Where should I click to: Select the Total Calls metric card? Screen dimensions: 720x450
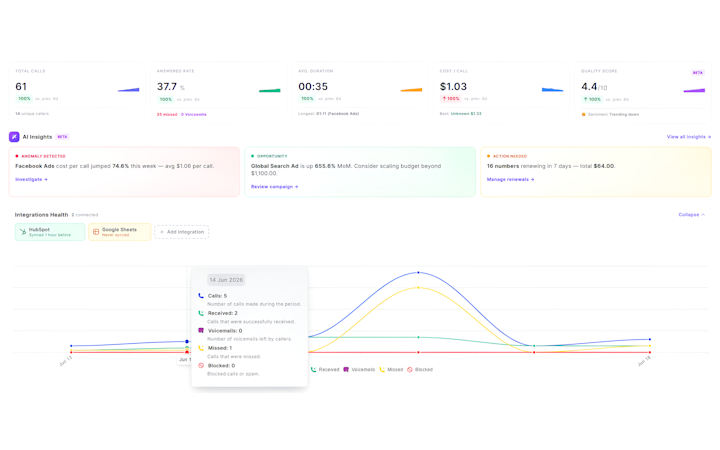point(77,92)
